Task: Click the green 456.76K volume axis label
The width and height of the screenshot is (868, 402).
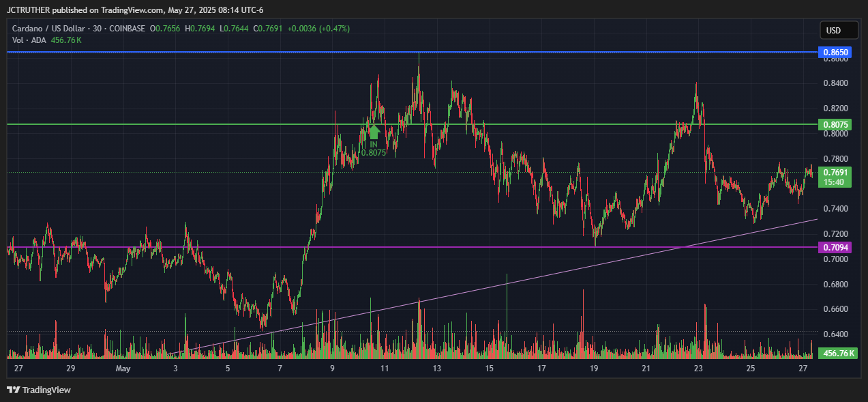Action: coord(837,354)
